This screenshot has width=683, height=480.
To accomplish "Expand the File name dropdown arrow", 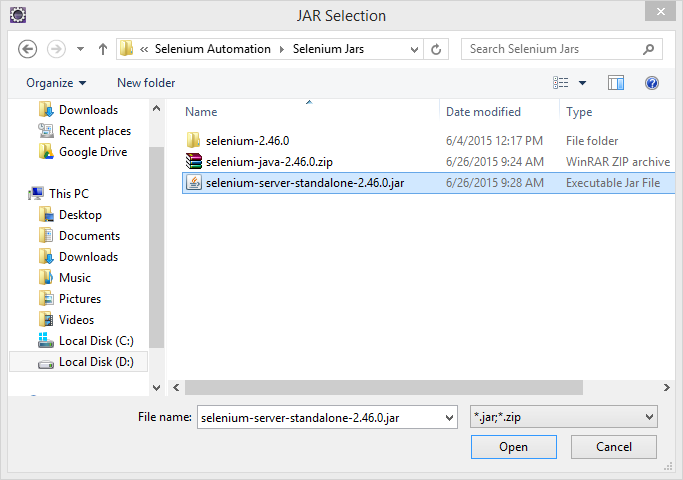I will pyautogui.click(x=450, y=418).
